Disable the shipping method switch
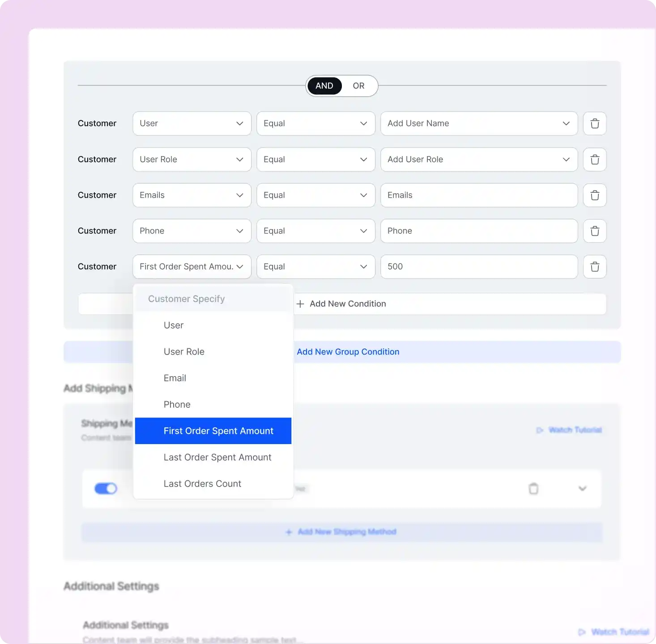Image resolution: width=656 pixels, height=644 pixels. [106, 489]
